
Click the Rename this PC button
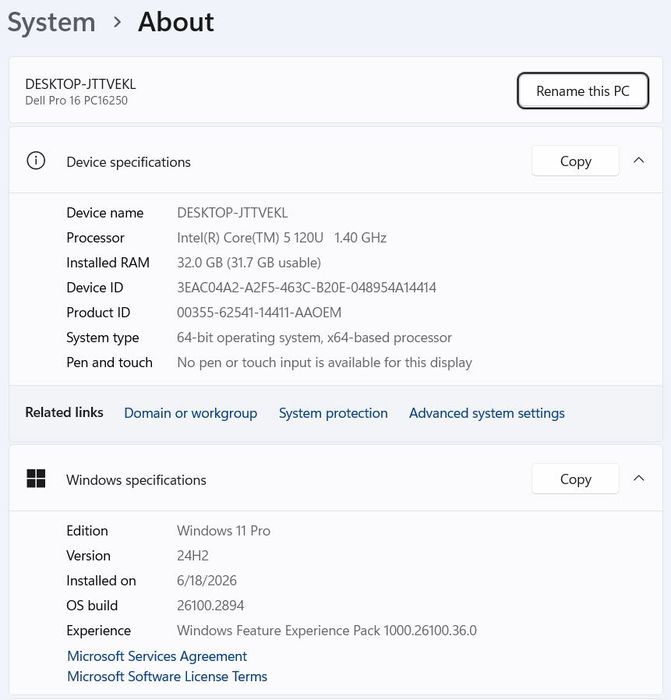(583, 91)
